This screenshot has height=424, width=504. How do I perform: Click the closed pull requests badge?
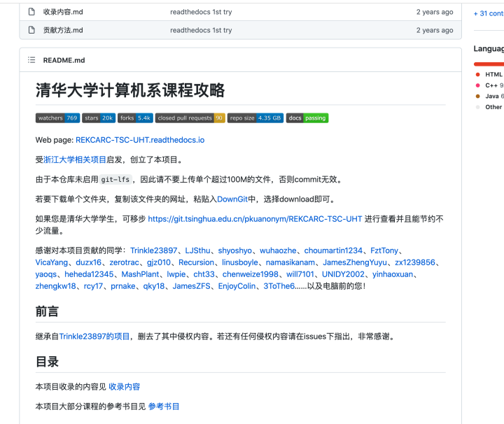pyautogui.click(x=190, y=118)
